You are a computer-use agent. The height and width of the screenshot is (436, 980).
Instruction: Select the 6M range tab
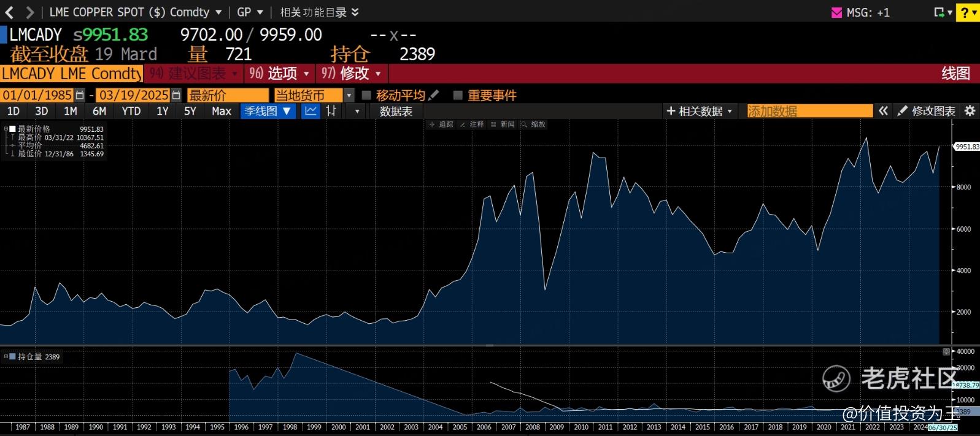99,111
